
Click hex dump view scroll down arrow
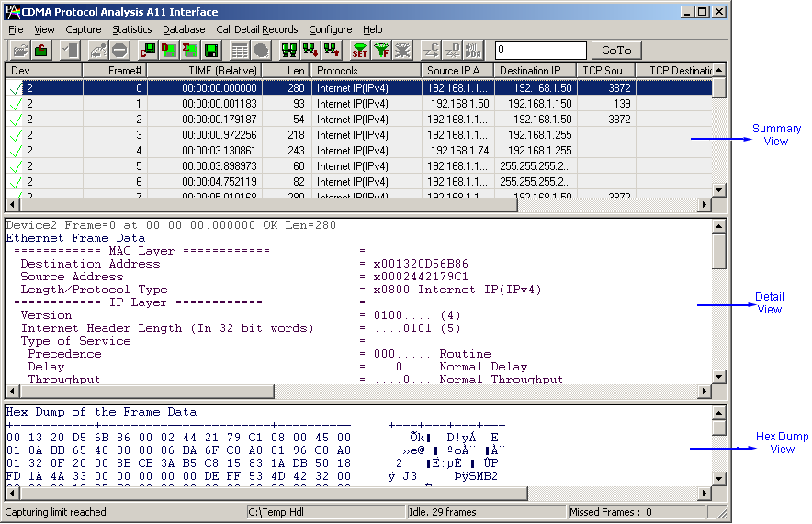point(719,479)
